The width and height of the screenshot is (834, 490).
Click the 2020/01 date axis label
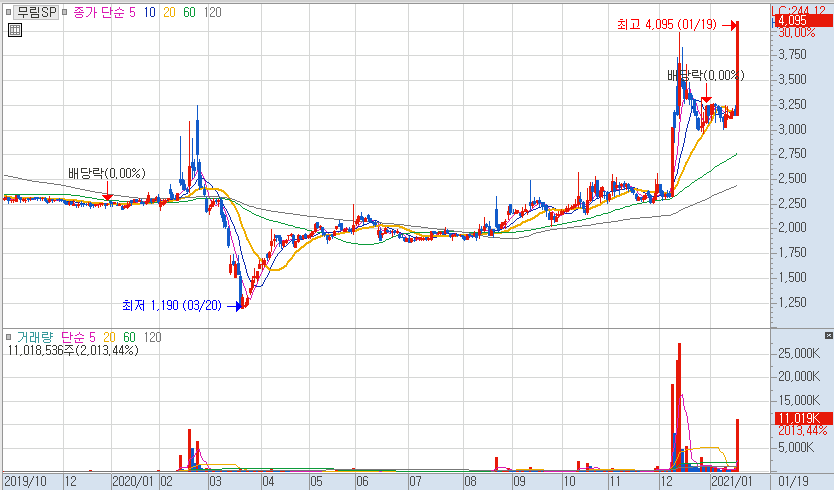click(x=133, y=481)
